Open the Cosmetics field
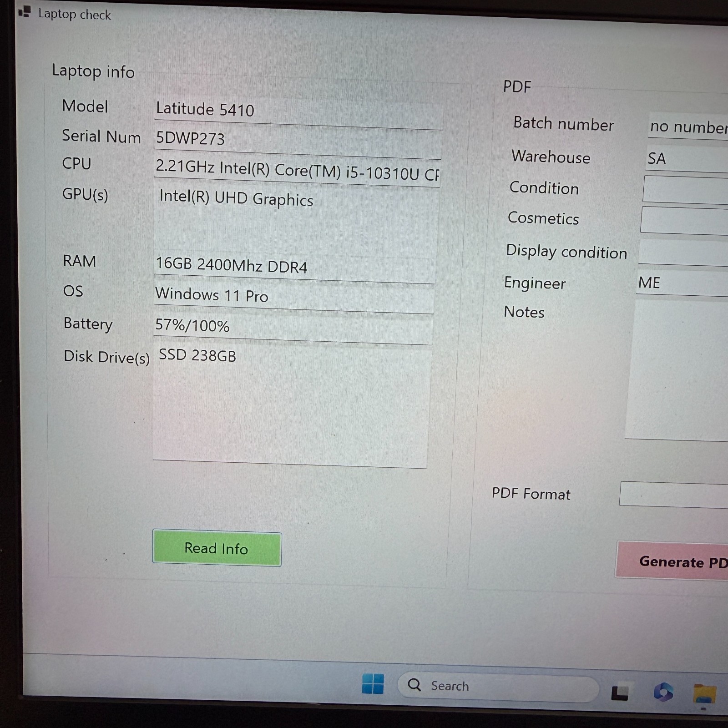Screen dimensions: 728x728 point(684,221)
